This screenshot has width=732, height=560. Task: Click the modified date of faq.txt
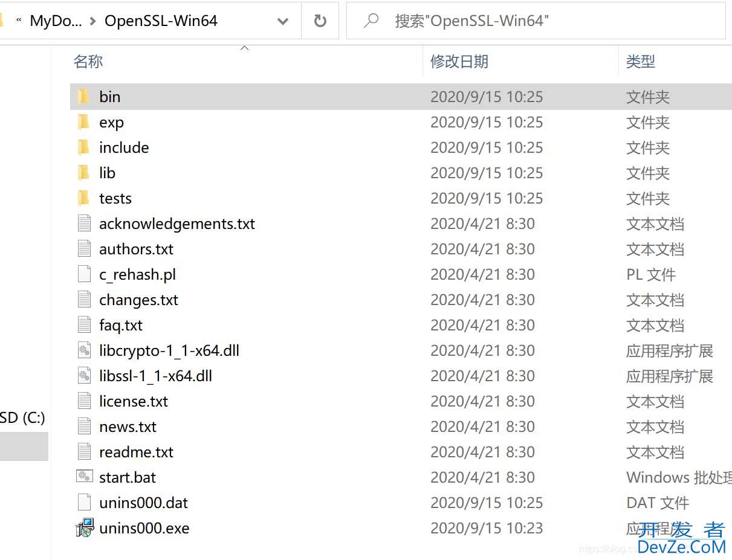coord(482,325)
